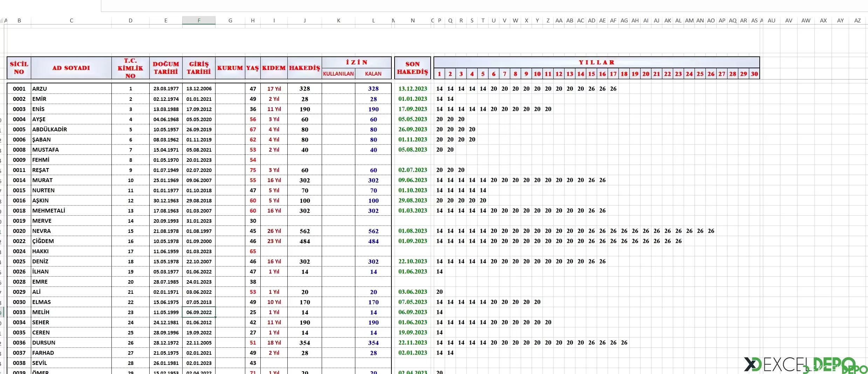This screenshot has width=868, height=374.
Task: Click kalan value 328 for ARZU
Action: 373,89
